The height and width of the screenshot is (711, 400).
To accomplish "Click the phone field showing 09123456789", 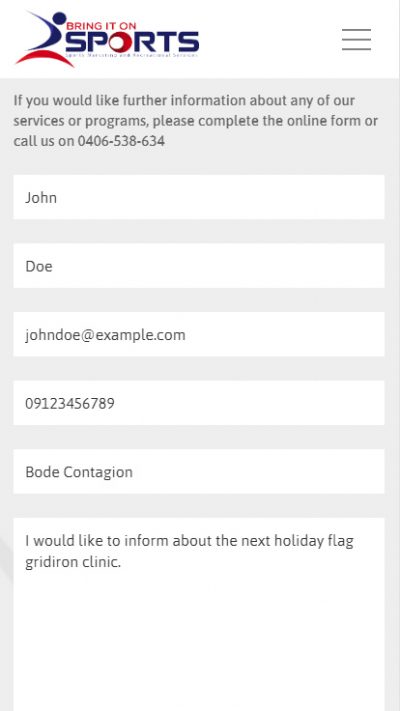I will click(x=199, y=403).
